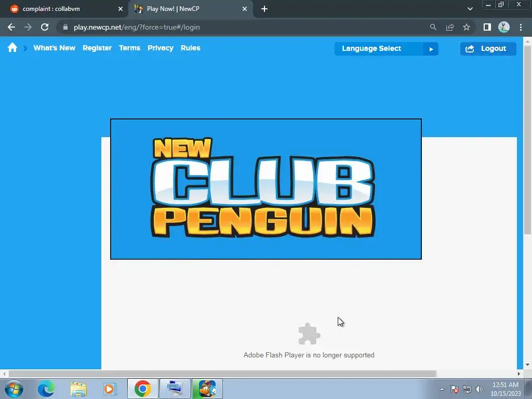532x399 pixels.
Task: Expand the Language Select dropdown
Action: 386,48
